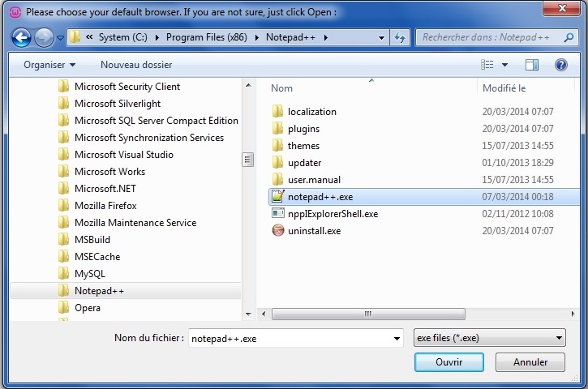Expand the arrow after Notepad++ breadcrumb

click(325, 37)
